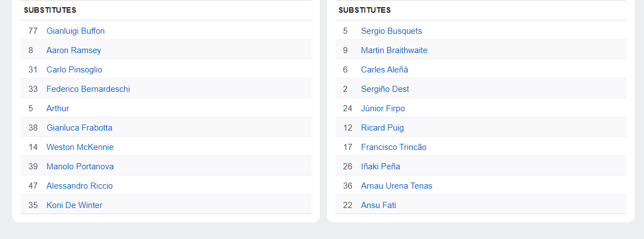Image resolution: width=644 pixels, height=239 pixels.
Task: Open Federico Bernardeschi's profile link
Action: tap(88, 89)
